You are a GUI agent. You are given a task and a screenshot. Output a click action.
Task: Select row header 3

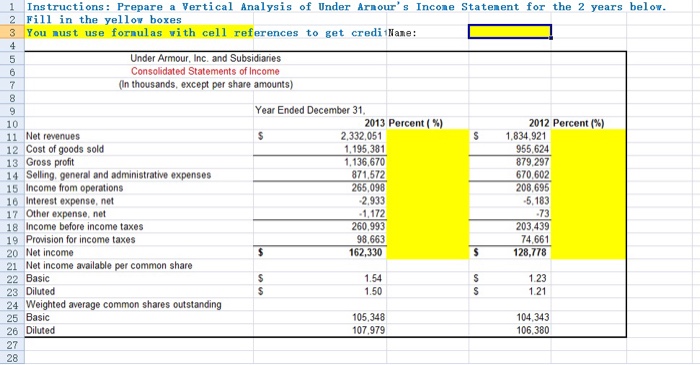coord(12,33)
